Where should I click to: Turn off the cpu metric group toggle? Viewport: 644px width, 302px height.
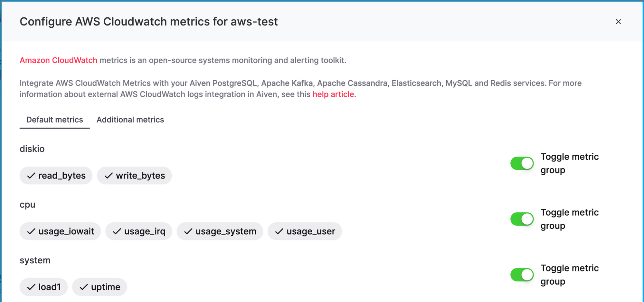click(x=522, y=219)
